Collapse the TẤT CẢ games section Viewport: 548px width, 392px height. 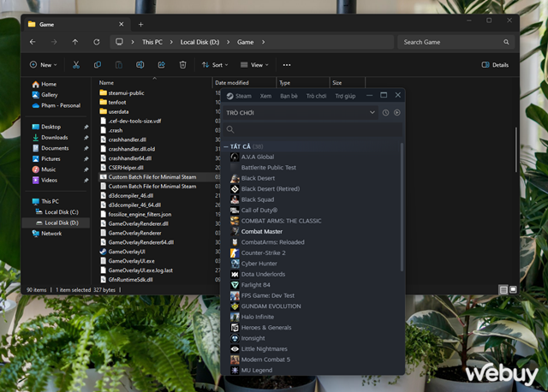click(x=226, y=146)
